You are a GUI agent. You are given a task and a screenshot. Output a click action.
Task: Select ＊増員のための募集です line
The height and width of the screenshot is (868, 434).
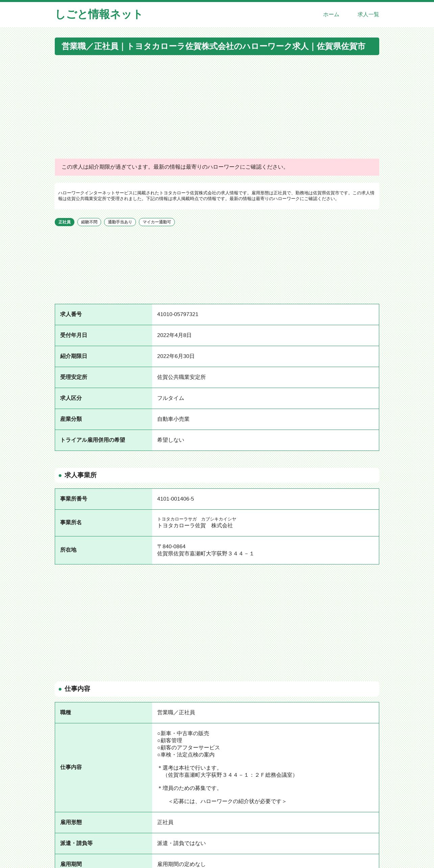(190, 788)
